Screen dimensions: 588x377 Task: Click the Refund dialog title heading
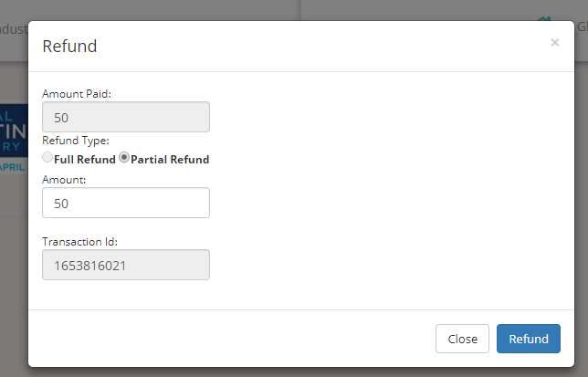(x=69, y=47)
